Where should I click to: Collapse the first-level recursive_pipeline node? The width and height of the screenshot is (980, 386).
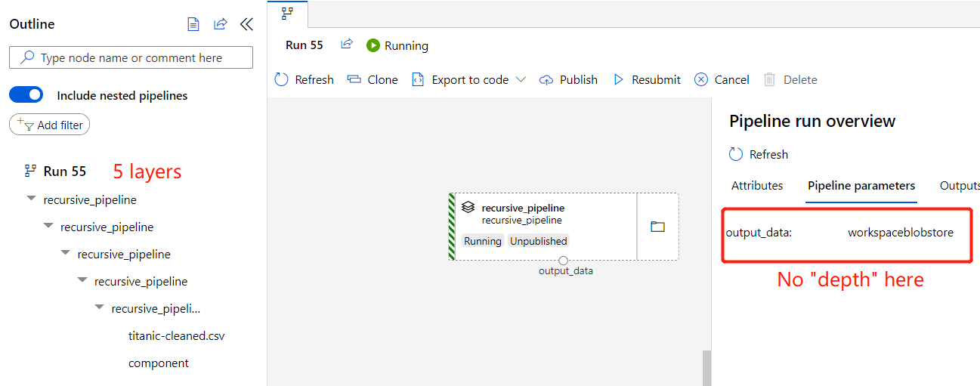coord(31,199)
